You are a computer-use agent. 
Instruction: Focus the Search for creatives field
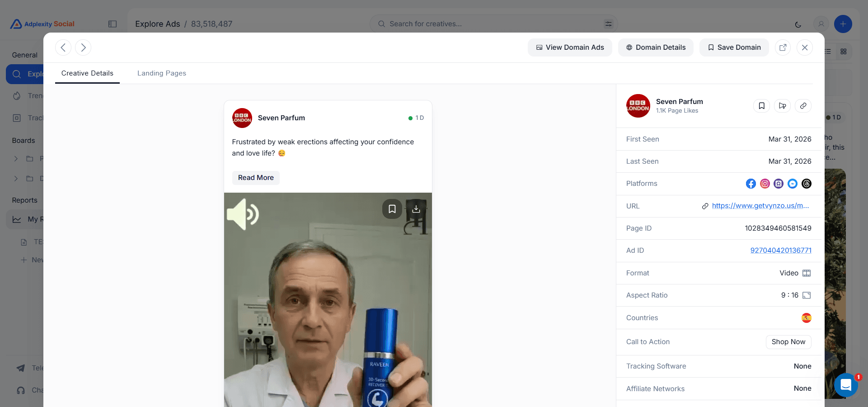493,24
